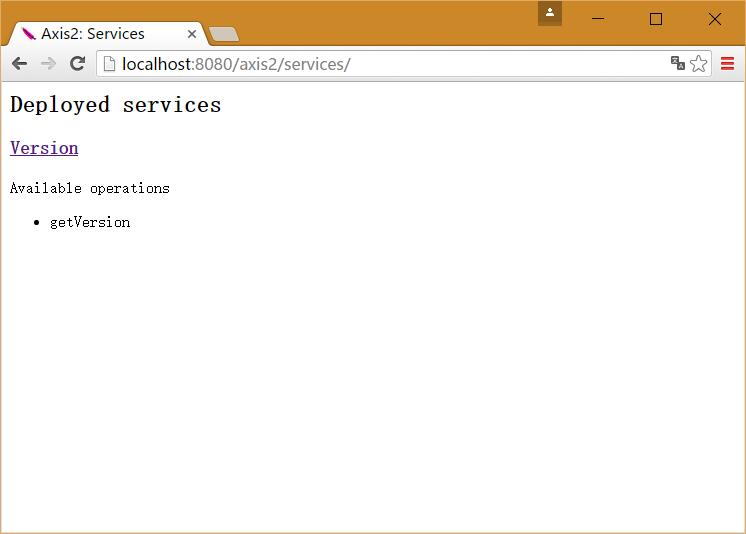Click the Available operations label
The height and width of the screenshot is (534, 746).
(89, 188)
